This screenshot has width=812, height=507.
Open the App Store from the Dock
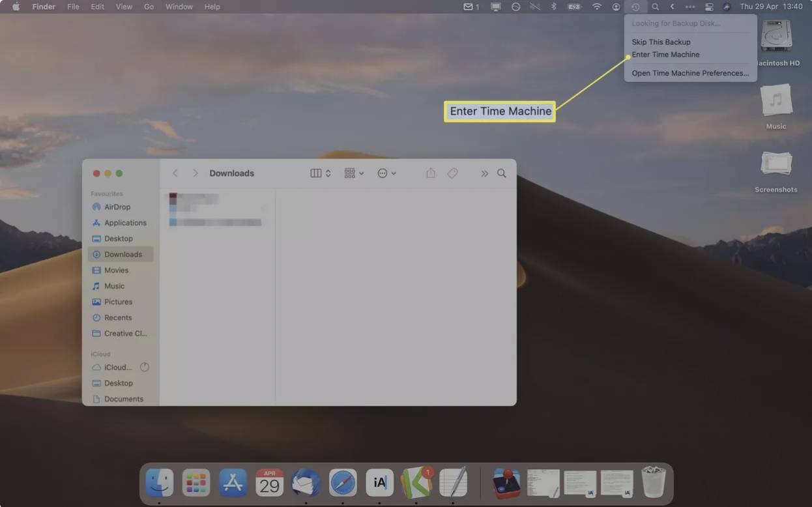pos(233,483)
